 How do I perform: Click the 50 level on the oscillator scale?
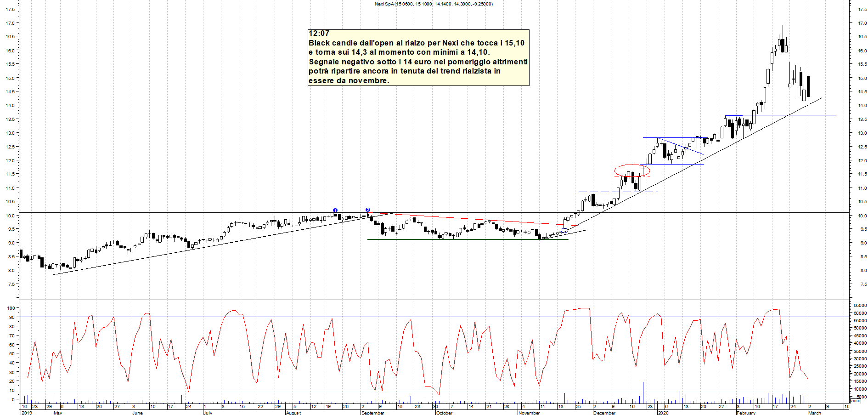(x=12, y=353)
